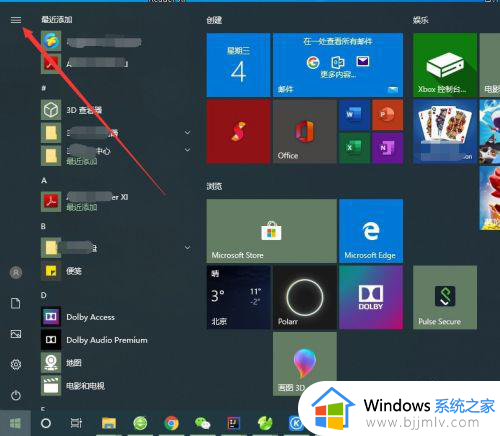Open WeChat on taskbar
Screen dimensions: 500x436
click(203, 423)
